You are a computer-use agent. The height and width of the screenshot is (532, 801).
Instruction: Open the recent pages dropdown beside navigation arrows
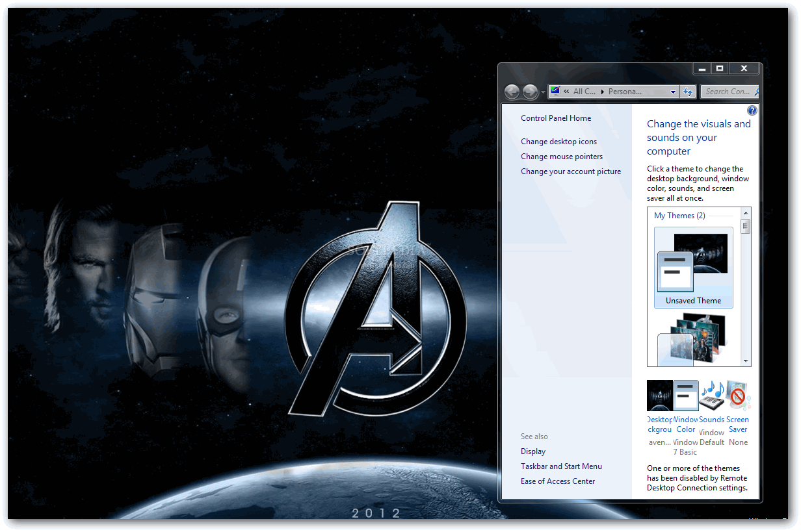[x=543, y=92]
